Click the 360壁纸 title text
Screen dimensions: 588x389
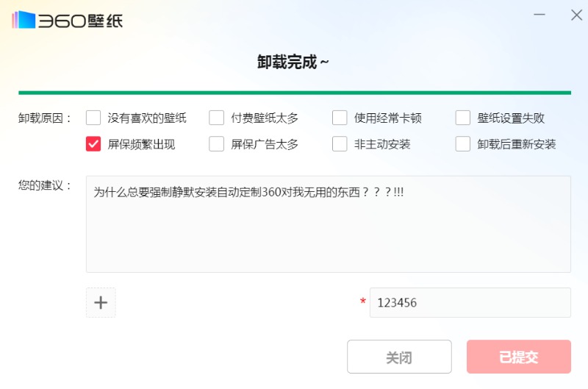80,21
